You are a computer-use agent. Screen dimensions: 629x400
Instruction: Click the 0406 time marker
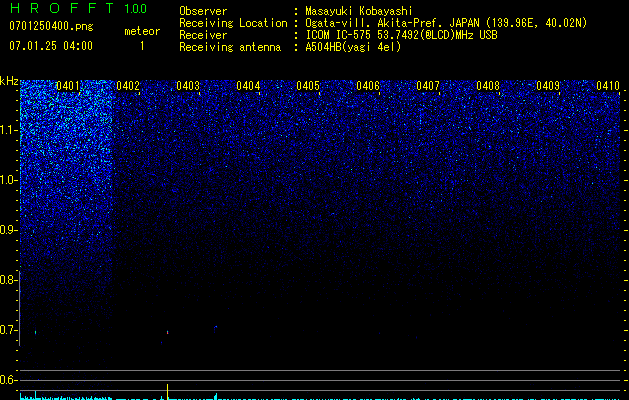click(368, 86)
